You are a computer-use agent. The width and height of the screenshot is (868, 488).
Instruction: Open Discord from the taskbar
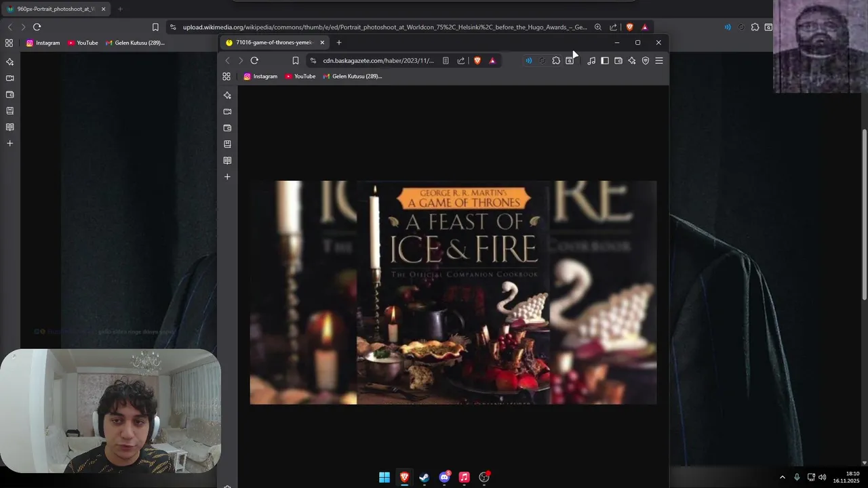click(x=444, y=477)
